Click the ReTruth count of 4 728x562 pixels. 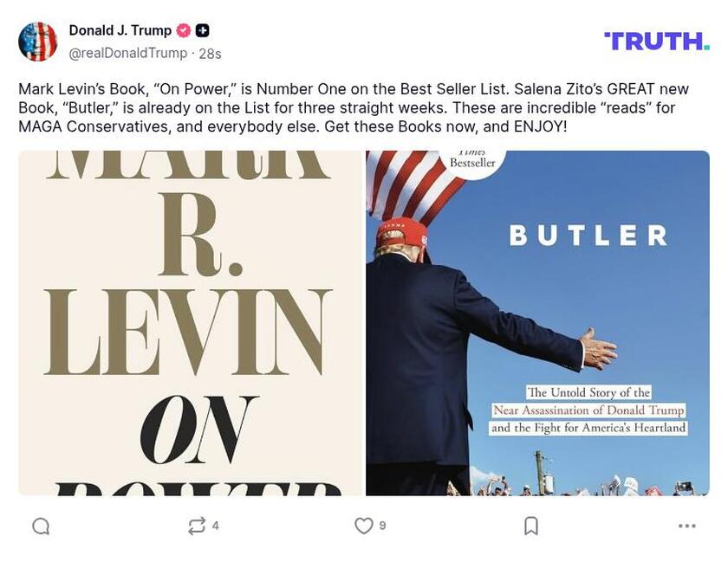pyautogui.click(x=216, y=526)
